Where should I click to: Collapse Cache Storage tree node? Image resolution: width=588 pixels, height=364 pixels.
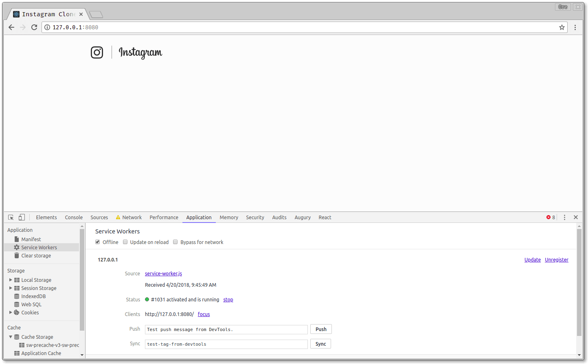11,337
